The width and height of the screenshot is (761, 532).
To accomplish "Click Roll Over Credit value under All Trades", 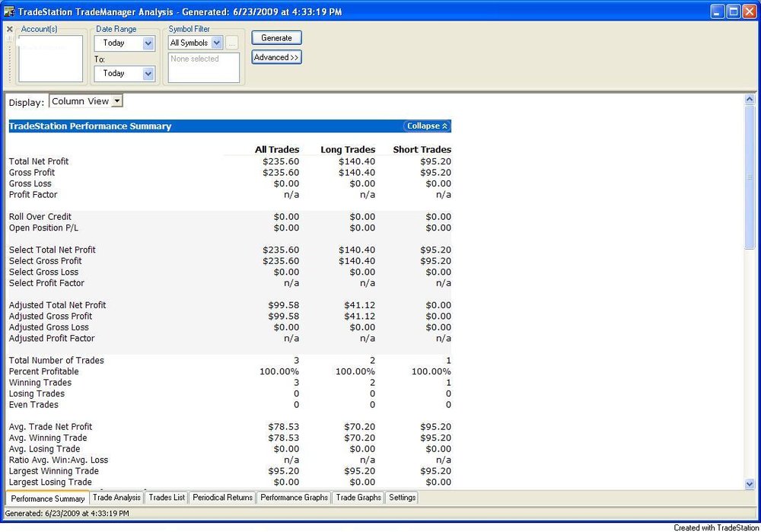I will click(x=286, y=217).
